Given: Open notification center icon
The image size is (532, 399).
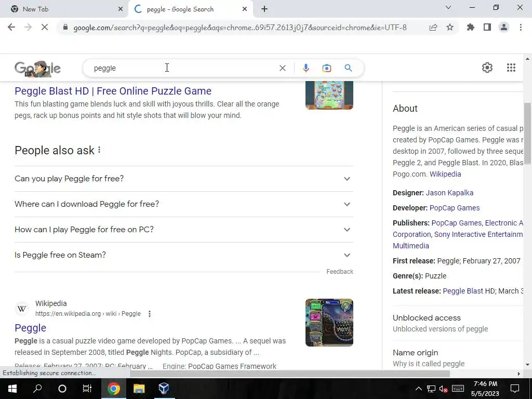Looking at the screenshot, I should point(515,389).
